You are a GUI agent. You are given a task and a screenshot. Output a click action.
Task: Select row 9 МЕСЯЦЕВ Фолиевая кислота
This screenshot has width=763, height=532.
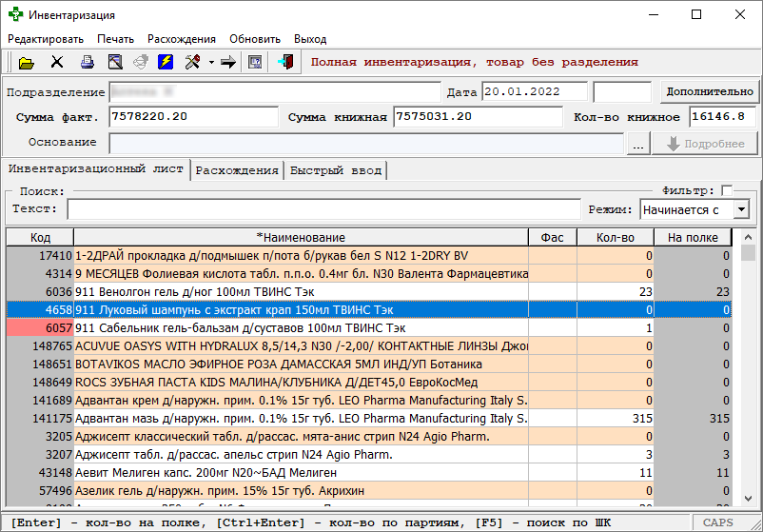click(368, 273)
